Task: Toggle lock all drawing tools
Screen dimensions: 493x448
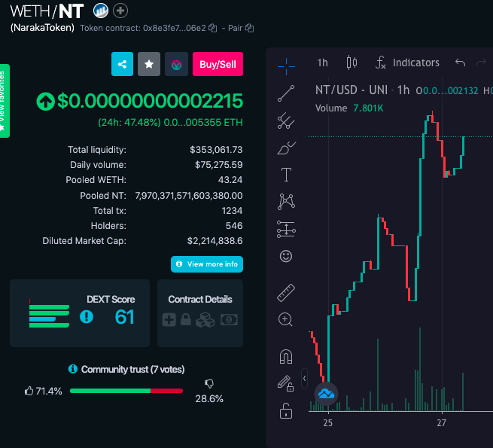Action: pyautogui.click(x=286, y=411)
